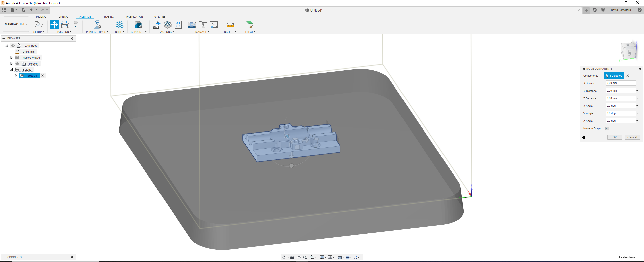Click the Cancel button in Move Components
This screenshot has width=644, height=262.
click(x=632, y=137)
